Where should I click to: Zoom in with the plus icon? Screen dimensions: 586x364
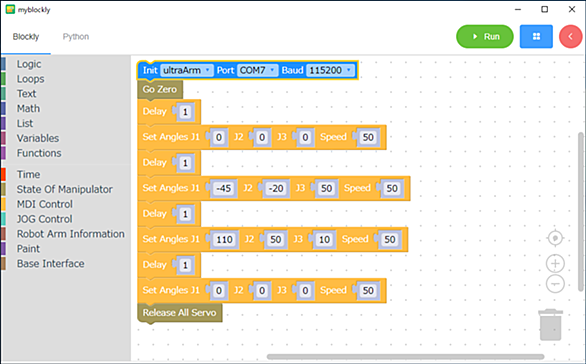[x=555, y=263]
